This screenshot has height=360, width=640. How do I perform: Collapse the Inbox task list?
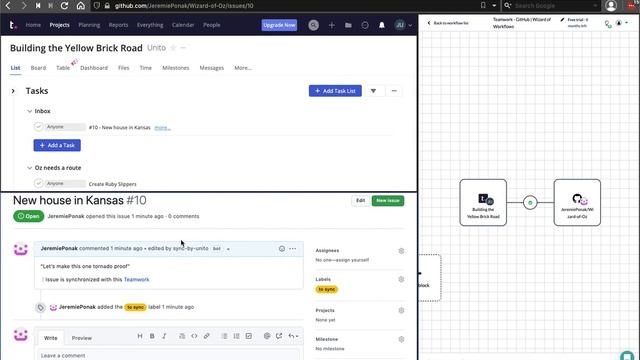29,111
